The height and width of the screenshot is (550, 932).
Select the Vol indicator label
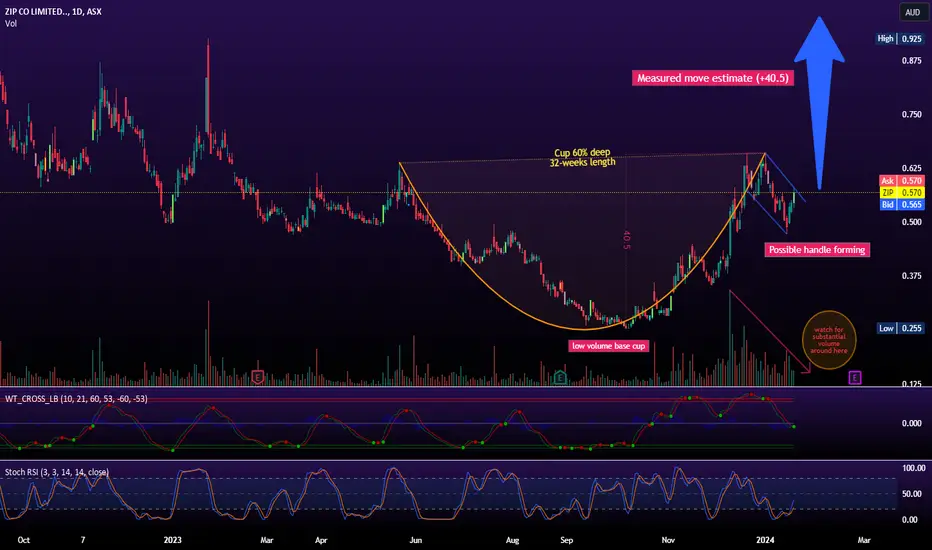pyautogui.click(x=11, y=24)
